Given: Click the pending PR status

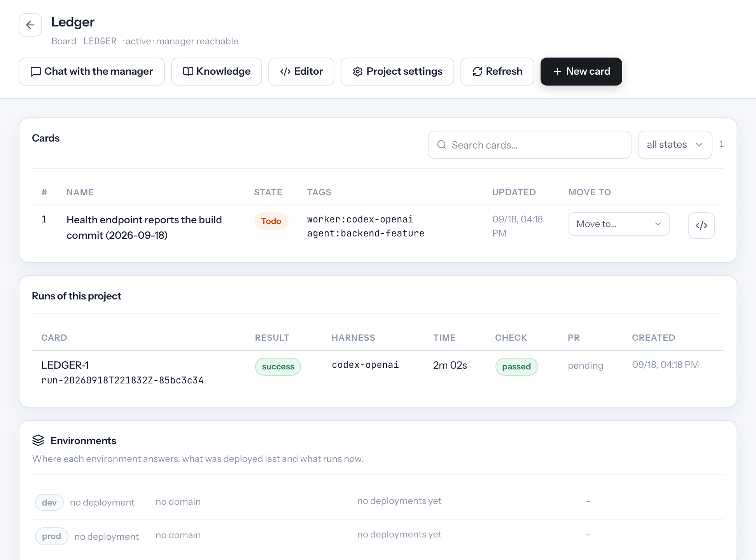Looking at the screenshot, I should [586, 366].
